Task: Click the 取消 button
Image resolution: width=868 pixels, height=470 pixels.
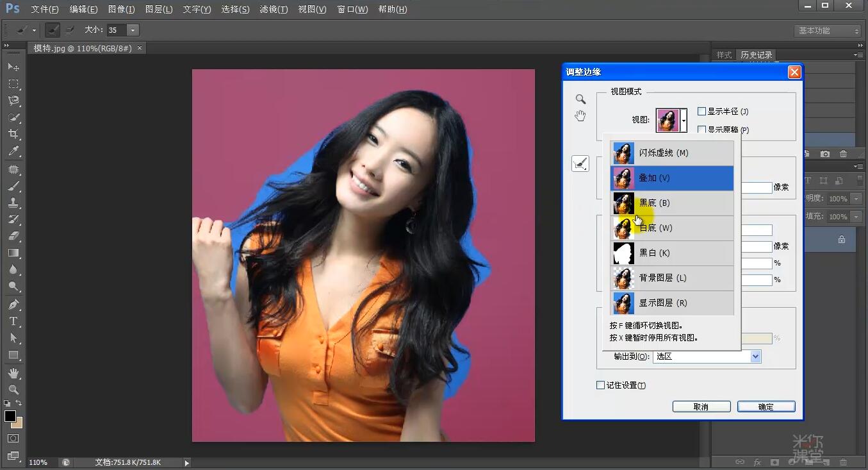Action: tap(701, 406)
